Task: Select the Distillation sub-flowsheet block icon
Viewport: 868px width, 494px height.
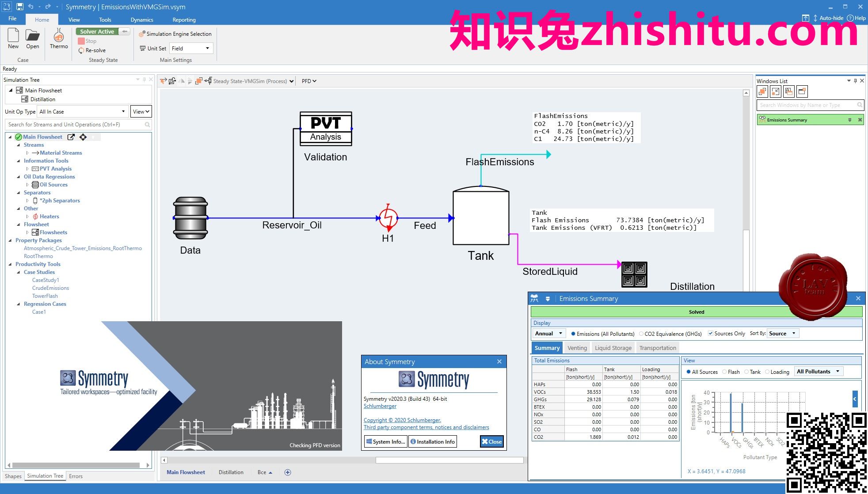Action: (634, 274)
